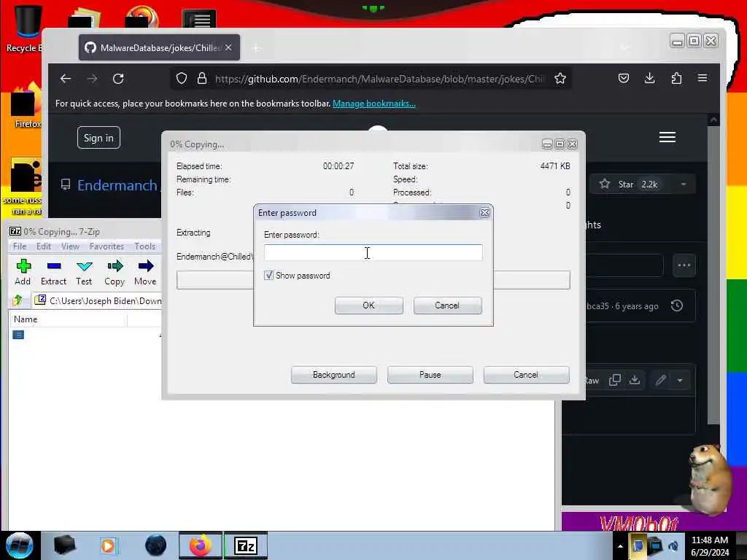Viewport: 747px width, 560px height.
Task: Click the tracking protection shield icon
Action: pos(182,79)
